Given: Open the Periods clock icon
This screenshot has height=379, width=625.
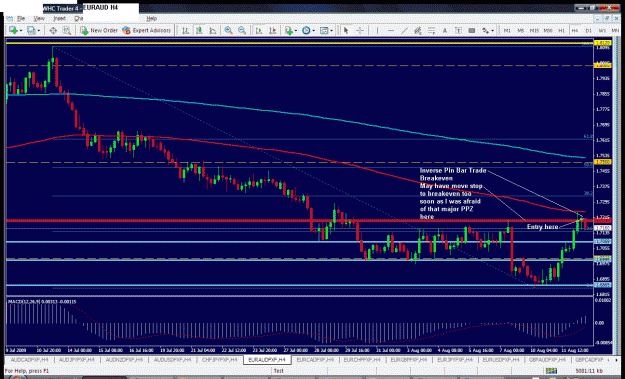Looking at the screenshot, I should [x=306, y=30].
